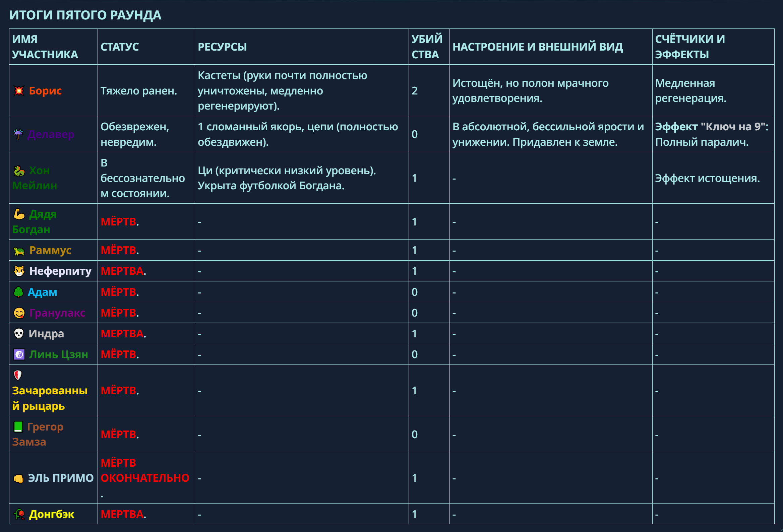Click the tree emoji next to Адам
Viewport: 783px width, 532px height.
(x=18, y=292)
